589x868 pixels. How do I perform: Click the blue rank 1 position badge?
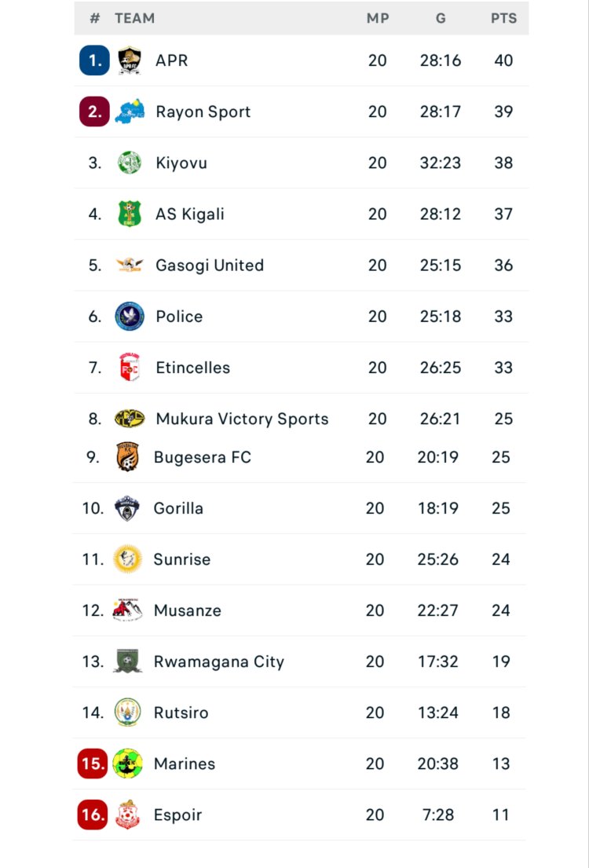click(x=94, y=60)
